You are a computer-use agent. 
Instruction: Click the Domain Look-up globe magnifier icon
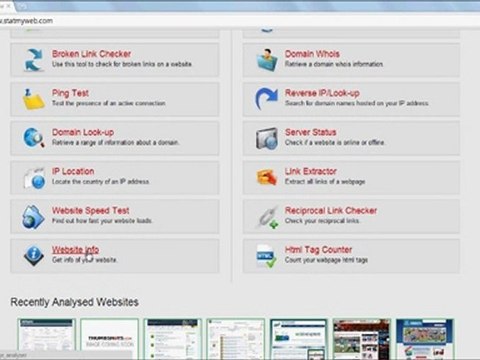(34, 138)
